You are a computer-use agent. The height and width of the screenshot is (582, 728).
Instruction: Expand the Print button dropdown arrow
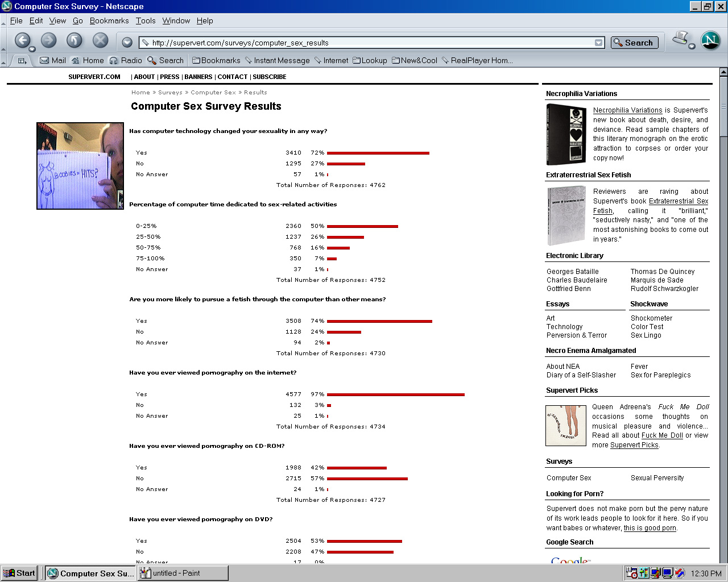pyautogui.click(x=692, y=47)
